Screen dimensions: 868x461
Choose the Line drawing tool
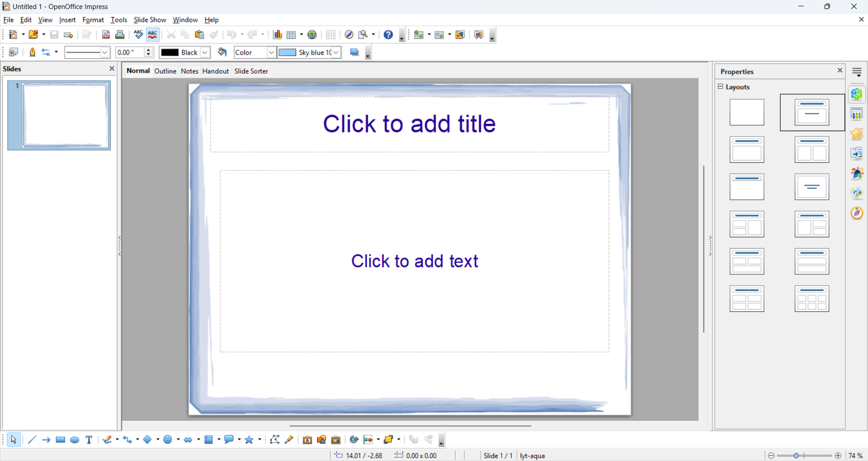[x=32, y=440]
